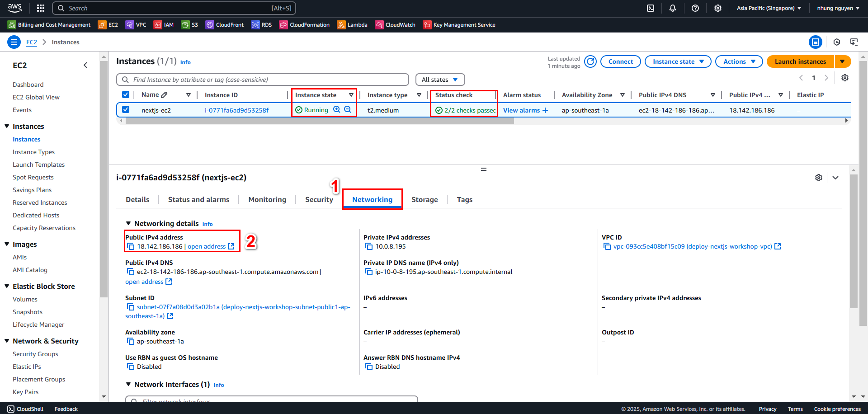Image resolution: width=868 pixels, height=414 pixels.
Task: Collapse the EC2 side navigation panel
Action: 85,65
